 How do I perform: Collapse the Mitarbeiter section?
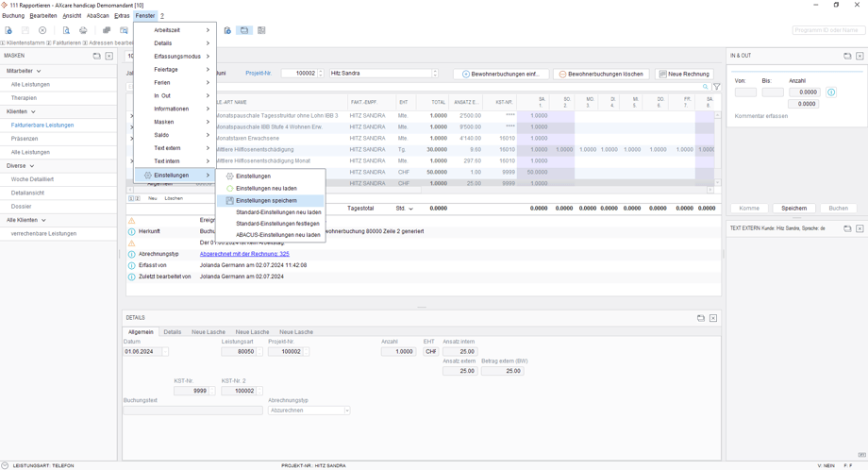click(x=38, y=72)
